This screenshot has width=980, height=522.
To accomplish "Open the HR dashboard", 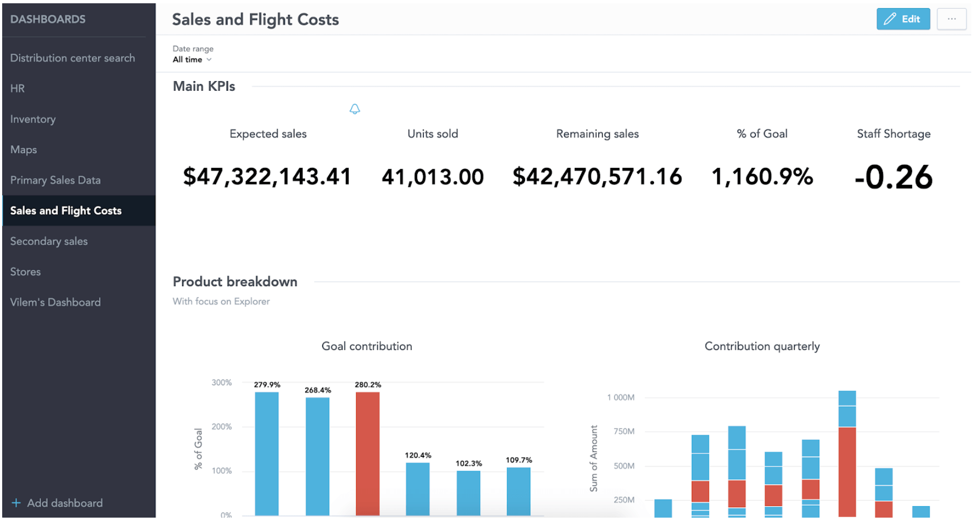I will (17, 89).
